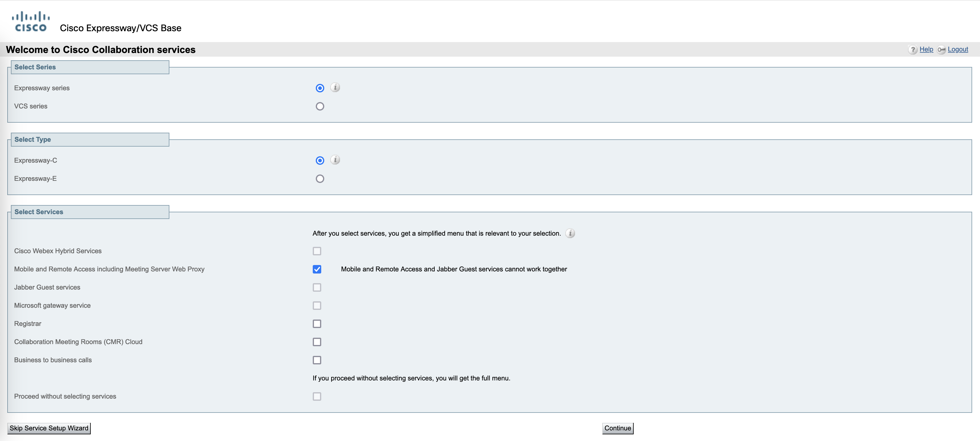Viewport: 980px width, 441px height.
Task: Uncheck Mobile and Remote Access checkbox
Action: (x=316, y=269)
